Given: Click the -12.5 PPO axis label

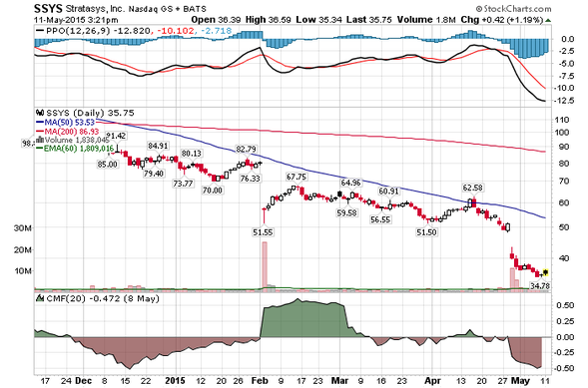Looking at the screenshot, I should click(x=564, y=100).
